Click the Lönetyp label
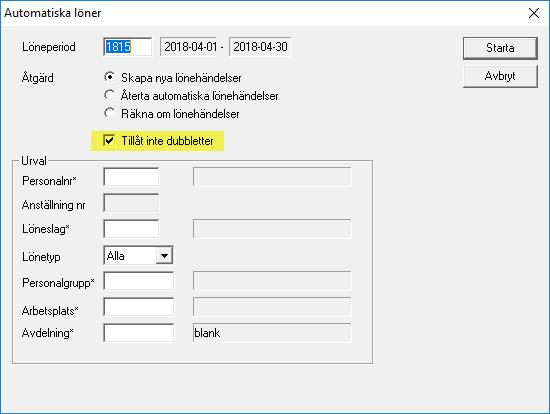Viewport: 550px width, 414px height. coord(41,257)
